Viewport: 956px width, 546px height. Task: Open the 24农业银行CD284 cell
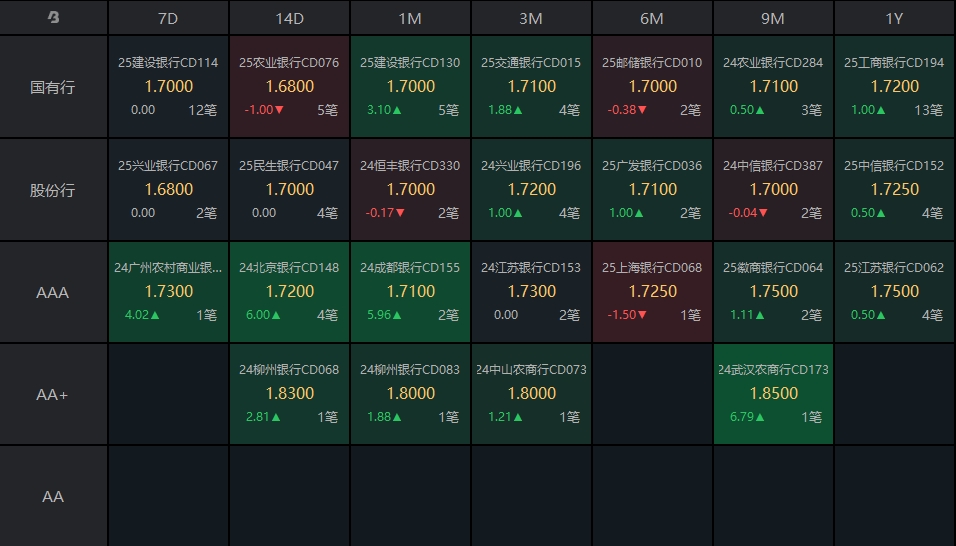773,87
